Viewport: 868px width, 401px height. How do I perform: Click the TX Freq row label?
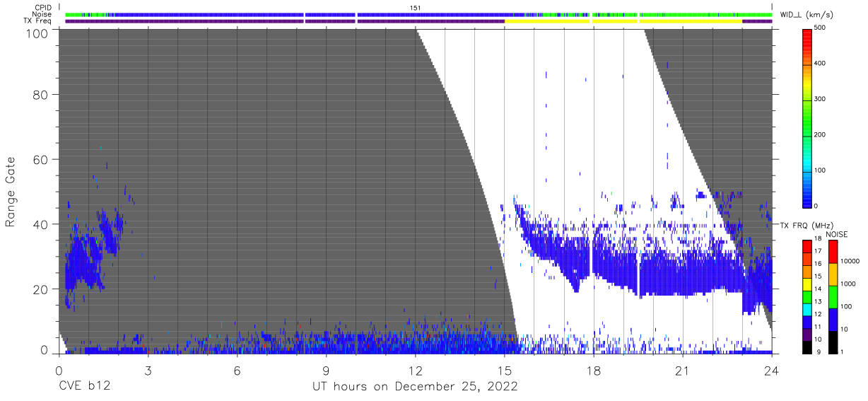coord(37,21)
